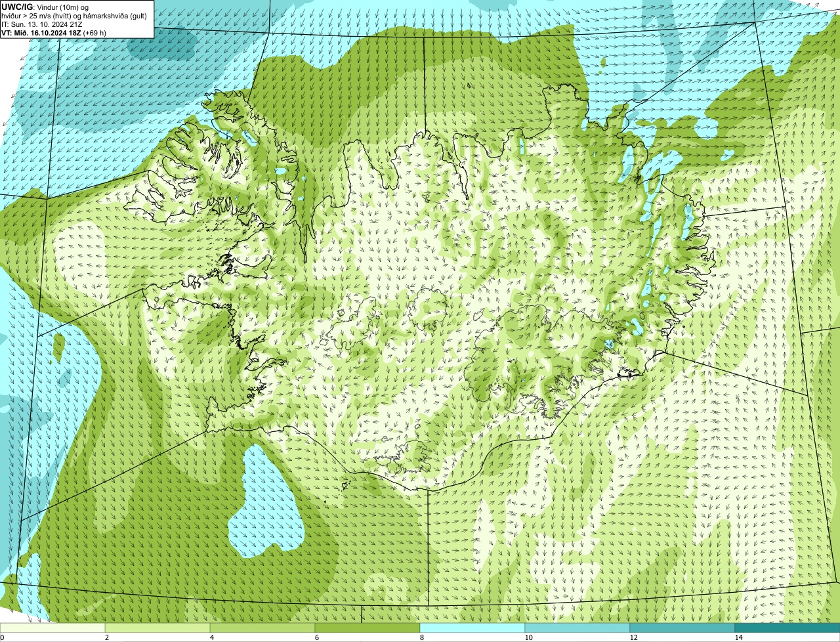Click the legend tick label '6'
Viewport: 840px width, 642px height.
(316, 637)
